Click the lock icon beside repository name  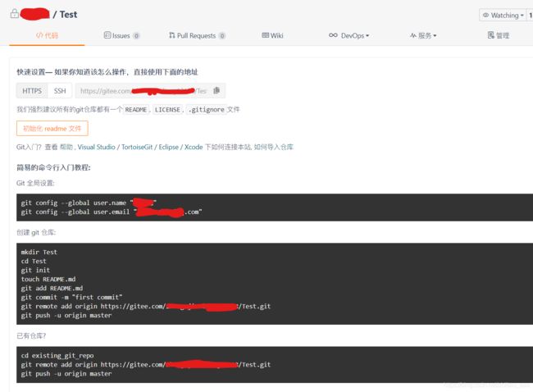[x=14, y=14]
